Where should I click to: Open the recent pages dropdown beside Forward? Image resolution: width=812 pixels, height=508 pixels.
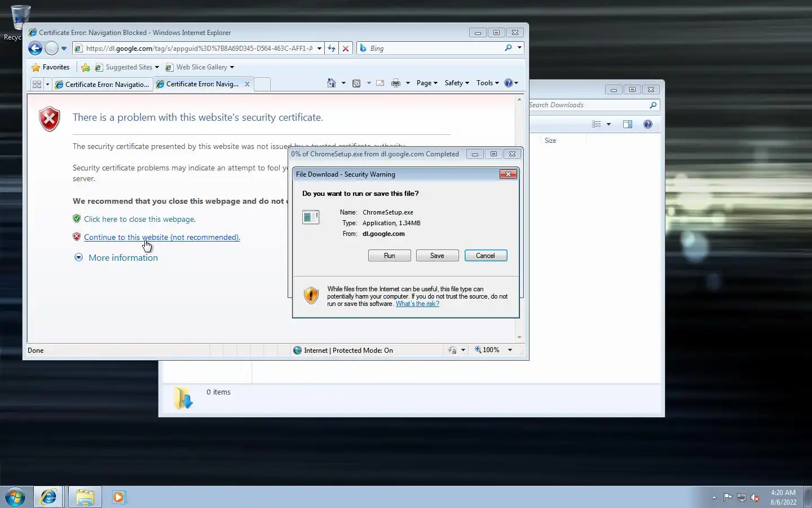64,49
